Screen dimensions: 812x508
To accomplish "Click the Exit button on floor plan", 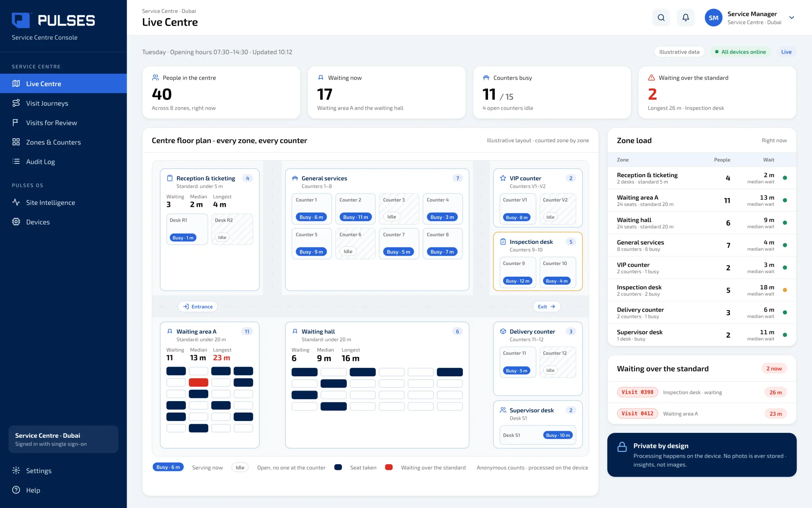I will pyautogui.click(x=546, y=306).
